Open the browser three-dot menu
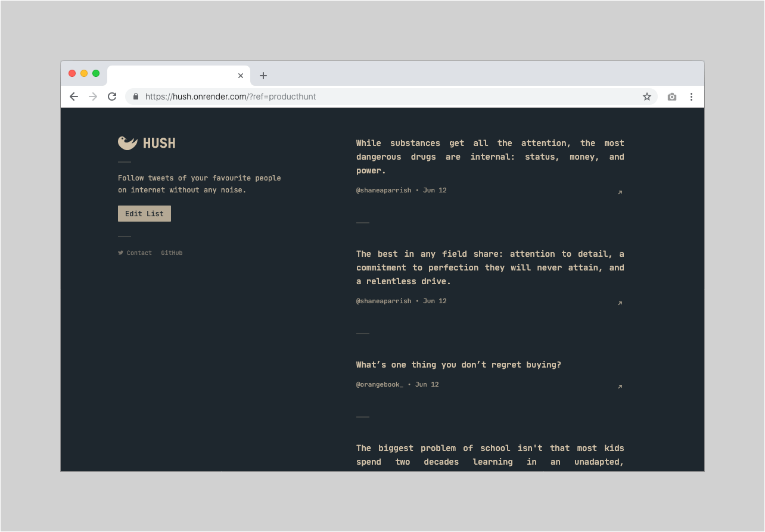The width and height of the screenshot is (765, 532). 691,97
